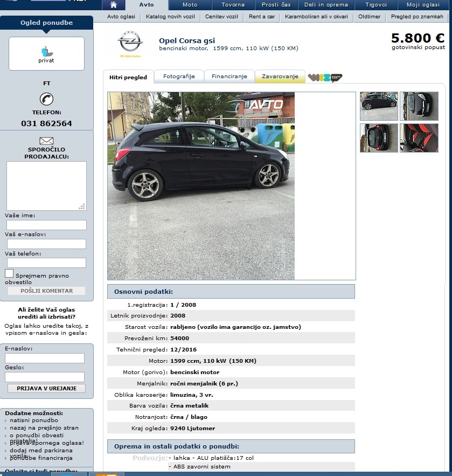Switch to the Prosti čas tab
This screenshot has height=476, width=452.
point(276,5)
